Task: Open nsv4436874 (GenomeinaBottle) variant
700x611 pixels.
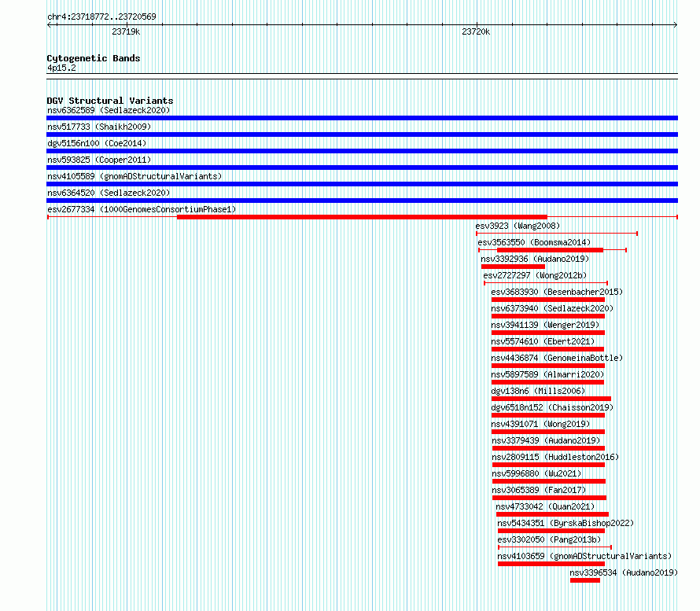Action: (557, 358)
